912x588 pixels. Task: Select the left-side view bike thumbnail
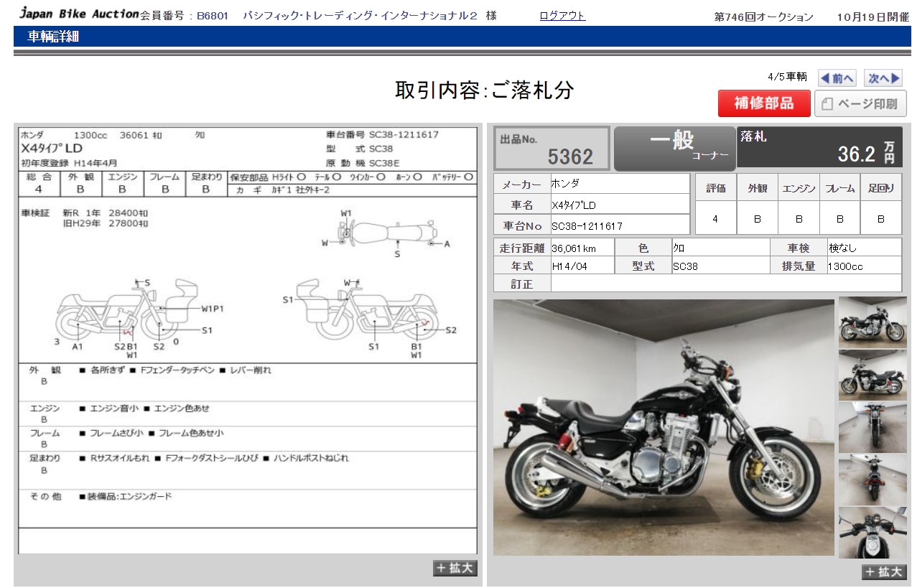[873, 375]
